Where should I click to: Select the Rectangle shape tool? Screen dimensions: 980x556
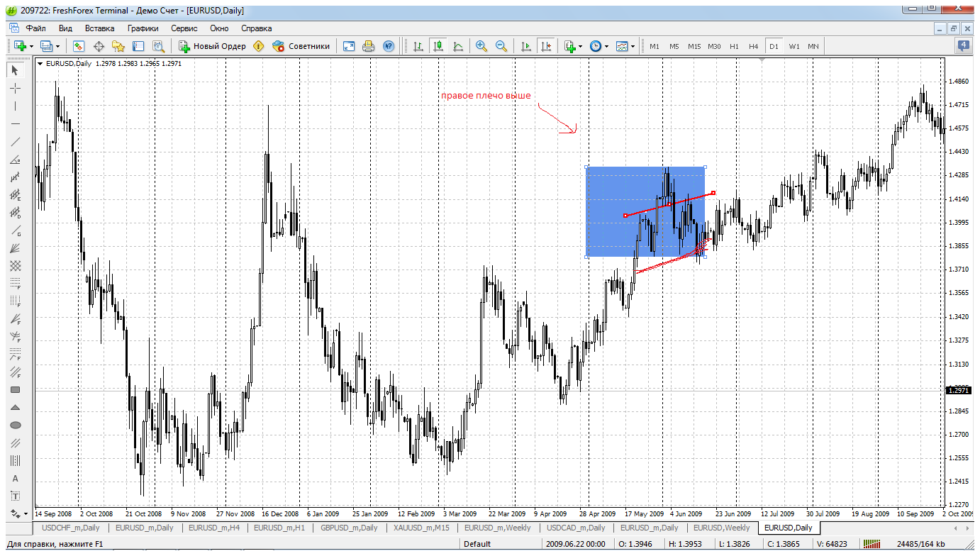pyautogui.click(x=16, y=389)
